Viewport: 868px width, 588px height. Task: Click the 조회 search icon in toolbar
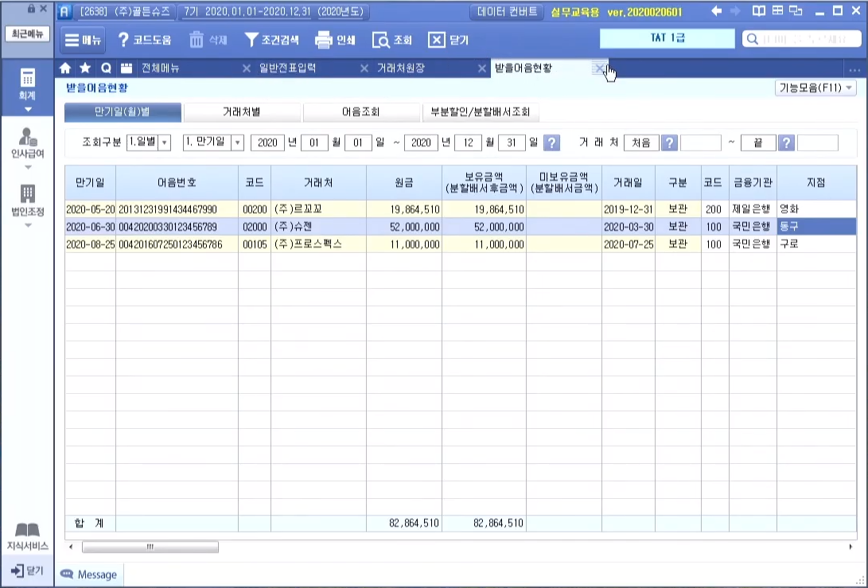[381, 41]
